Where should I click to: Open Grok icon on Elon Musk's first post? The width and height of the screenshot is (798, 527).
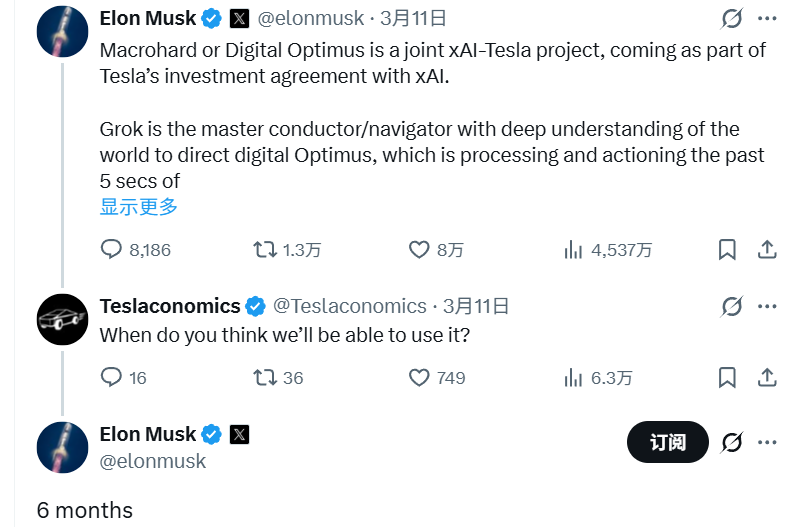coord(731,18)
